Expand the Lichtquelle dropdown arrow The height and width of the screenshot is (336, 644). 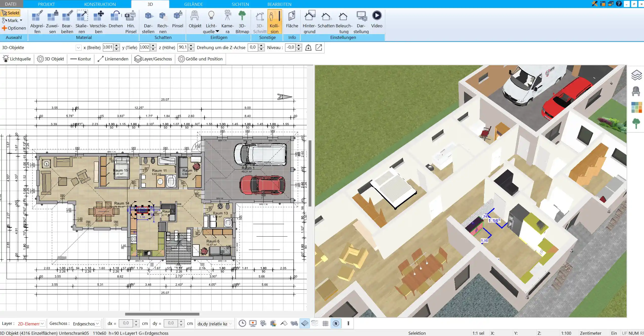pyautogui.click(x=217, y=31)
